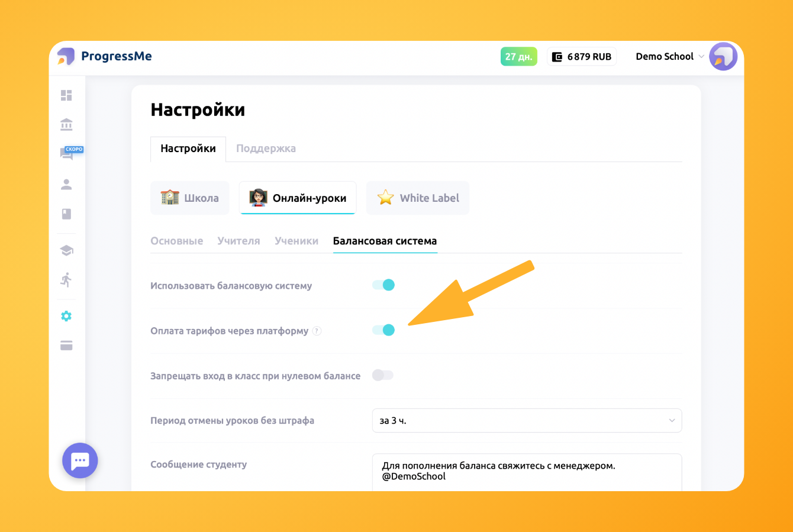Click the school building icon in sidebar
The image size is (793, 532).
pos(66,124)
